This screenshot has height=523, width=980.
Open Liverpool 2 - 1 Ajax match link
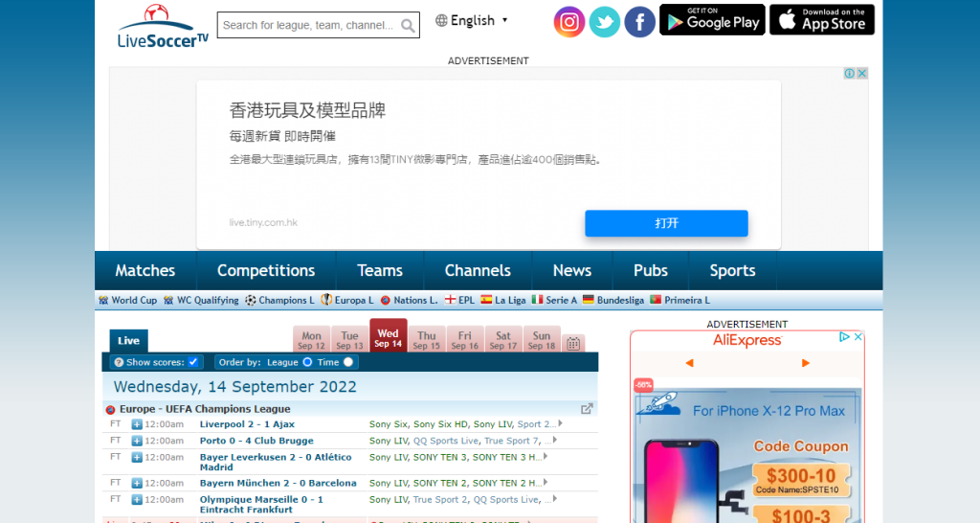[x=247, y=424]
